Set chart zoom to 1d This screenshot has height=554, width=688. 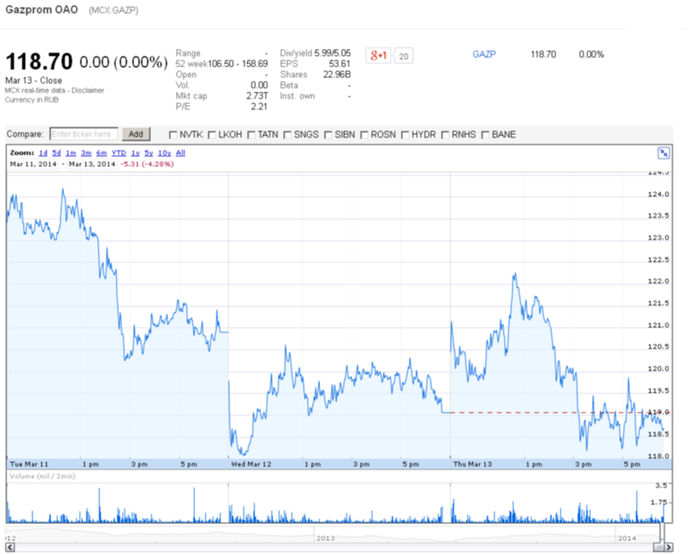coord(43,153)
